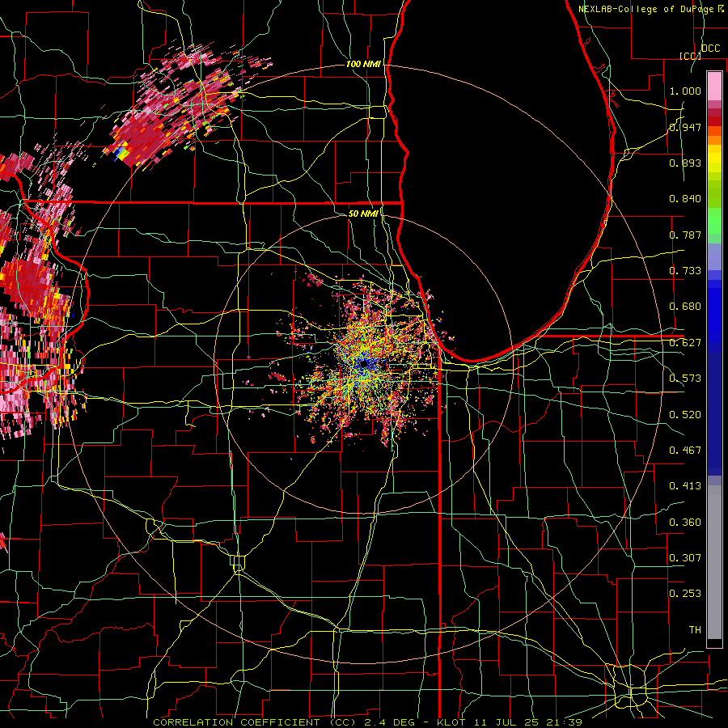Click the 0.947 legend value
This screenshot has height=728, width=728.
click(x=685, y=127)
